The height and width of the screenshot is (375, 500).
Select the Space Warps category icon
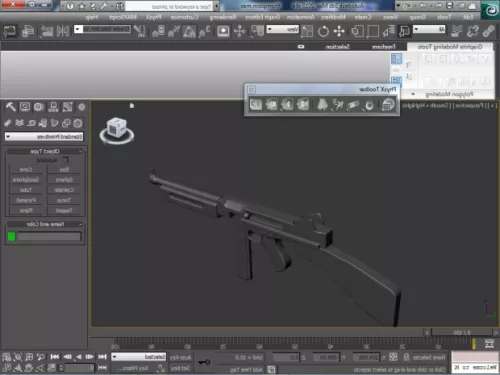coord(19,123)
